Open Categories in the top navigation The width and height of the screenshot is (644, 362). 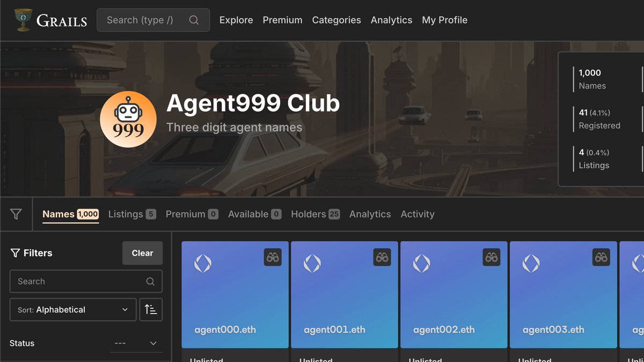coord(336,20)
